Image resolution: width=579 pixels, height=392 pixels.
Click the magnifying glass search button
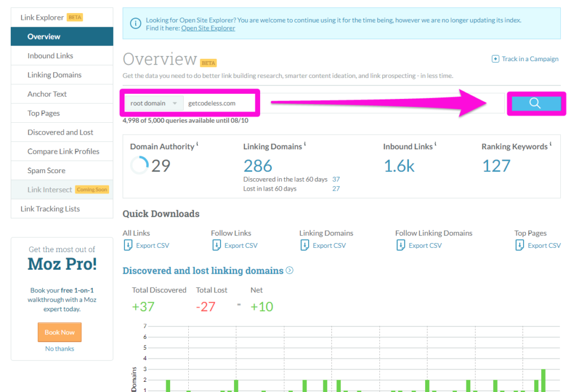pyautogui.click(x=536, y=103)
